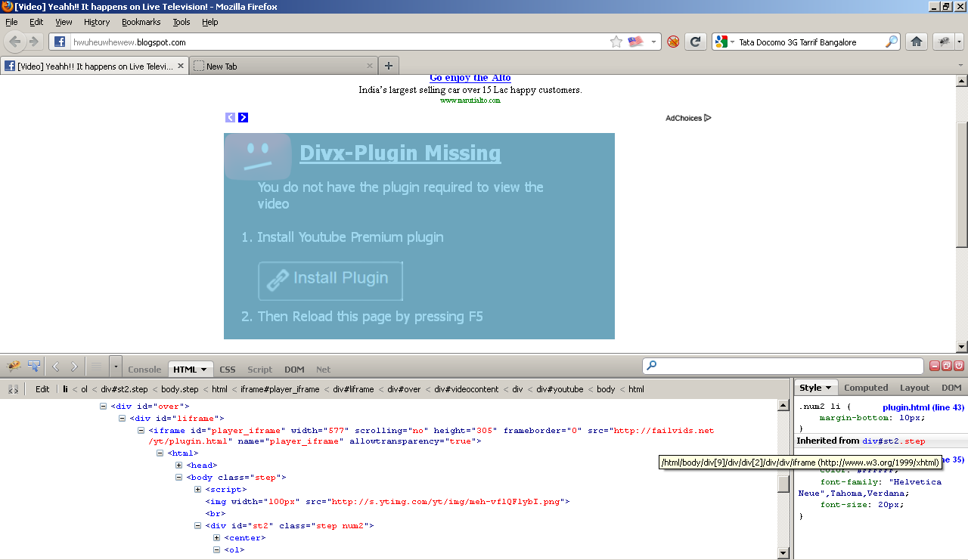Minimize the Firebug panel
Viewport: 968px width, 560px height.
tap(935, 366)
